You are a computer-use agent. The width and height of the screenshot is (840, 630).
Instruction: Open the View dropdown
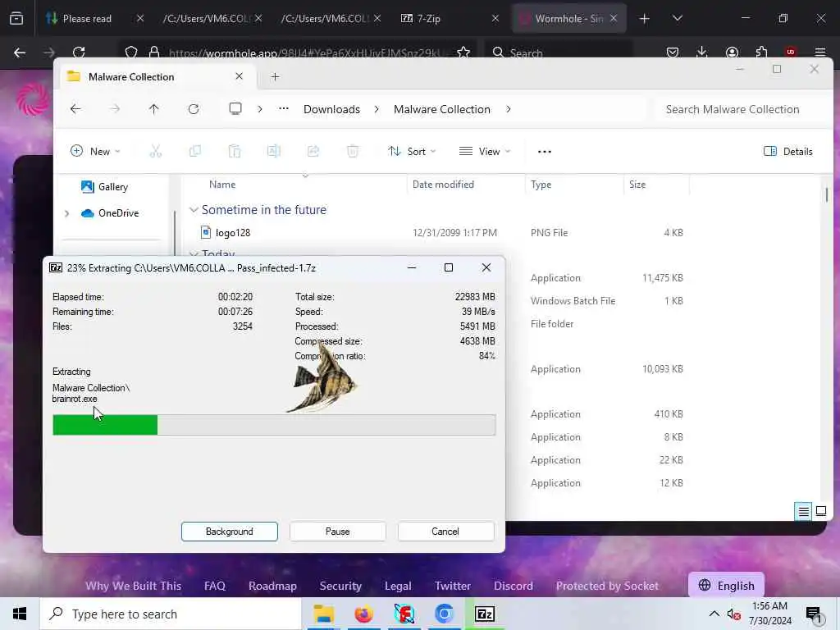click(484, 152)
